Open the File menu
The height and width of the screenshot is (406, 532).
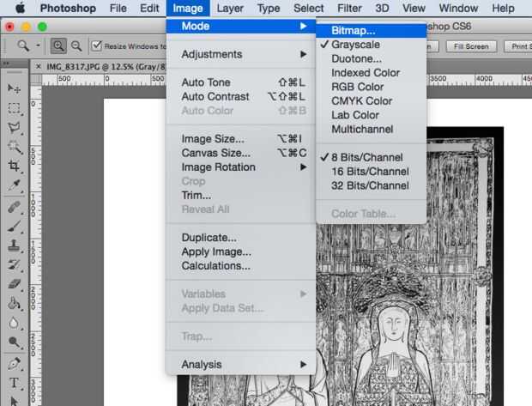pos(118,8)
